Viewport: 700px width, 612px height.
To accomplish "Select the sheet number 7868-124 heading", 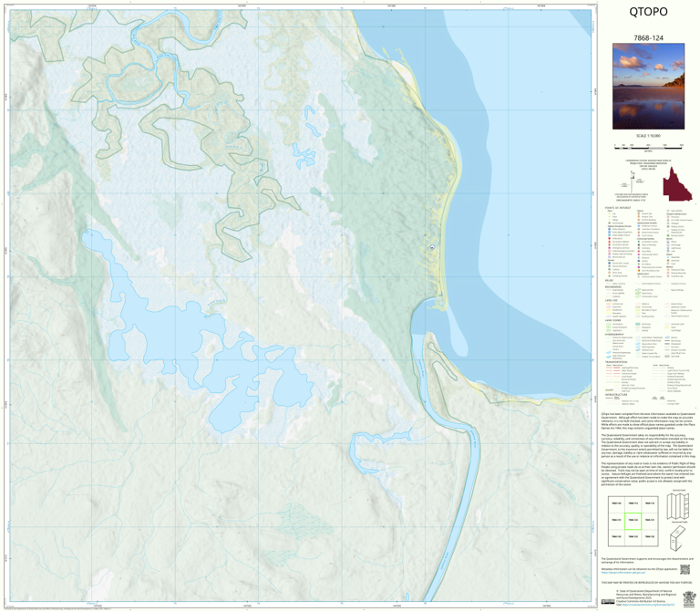I will click(x=648, y=38).
